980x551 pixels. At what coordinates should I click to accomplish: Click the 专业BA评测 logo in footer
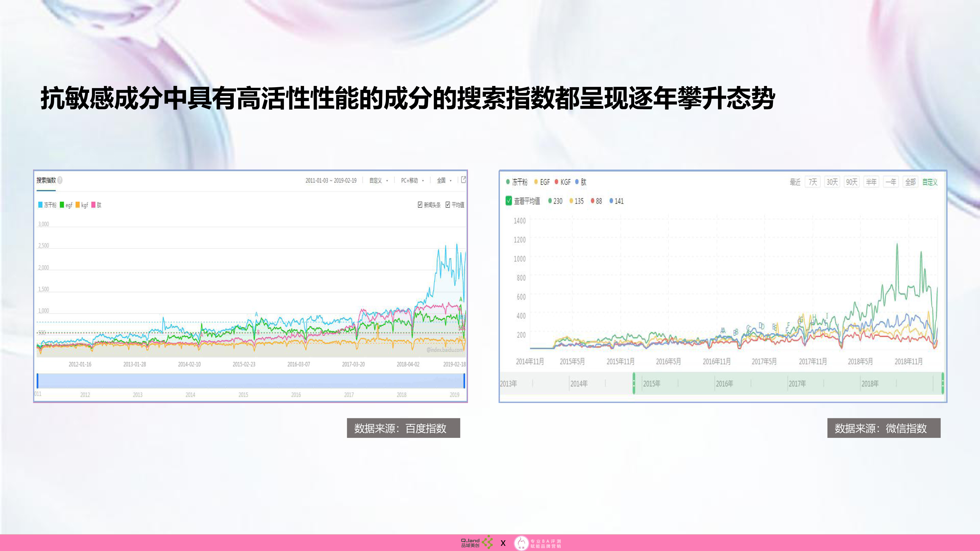537,543
